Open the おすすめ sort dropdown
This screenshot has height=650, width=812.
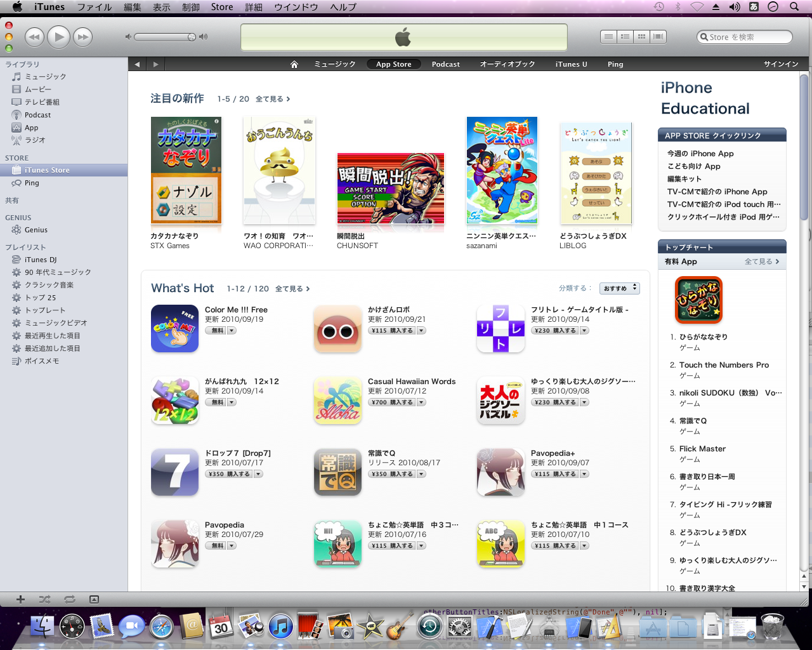click(x=620, y=288)
